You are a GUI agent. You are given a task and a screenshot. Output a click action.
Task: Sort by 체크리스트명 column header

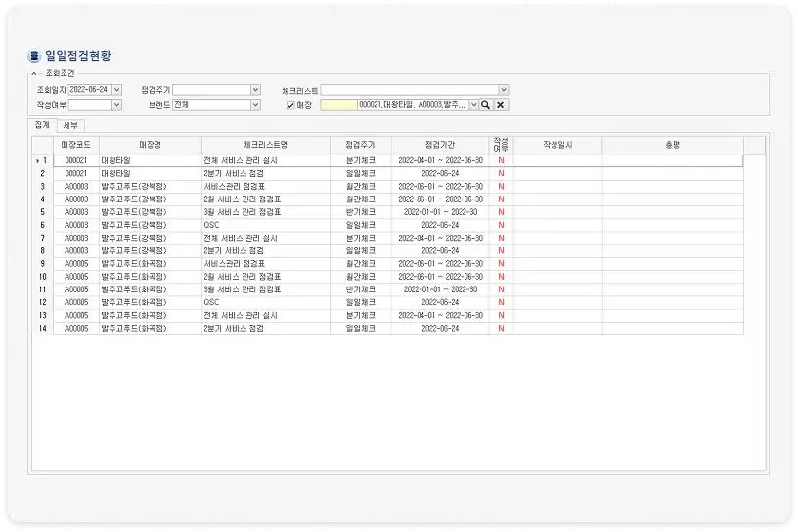[x=266, y=145]
